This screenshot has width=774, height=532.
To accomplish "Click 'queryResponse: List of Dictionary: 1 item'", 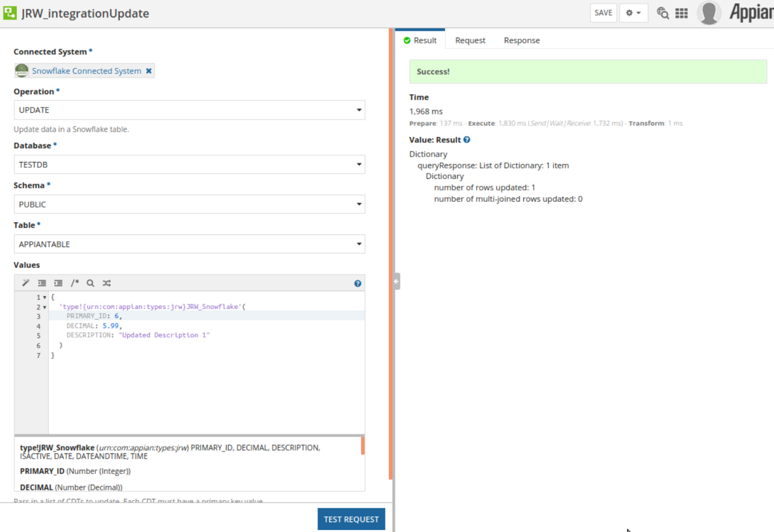I will pos(493,165).
